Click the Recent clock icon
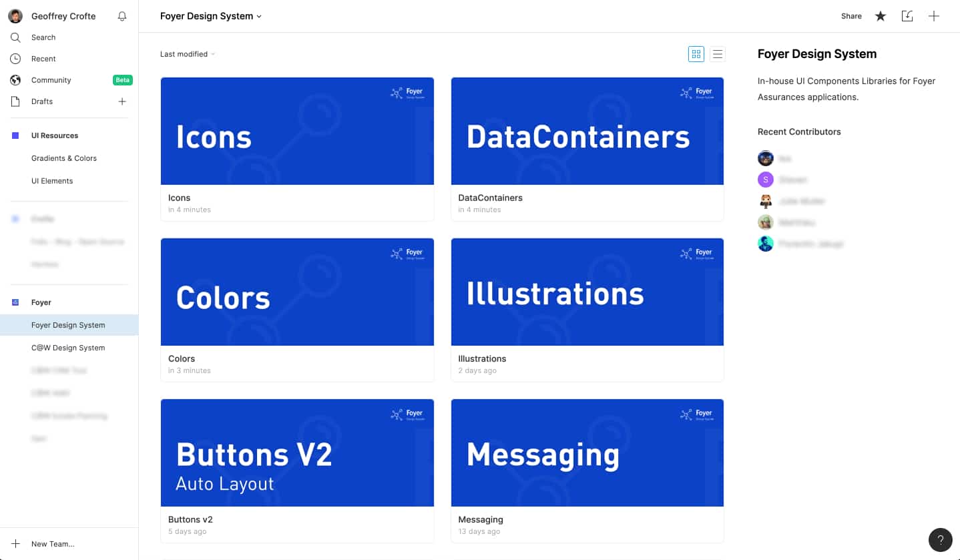 pos(15,59)
